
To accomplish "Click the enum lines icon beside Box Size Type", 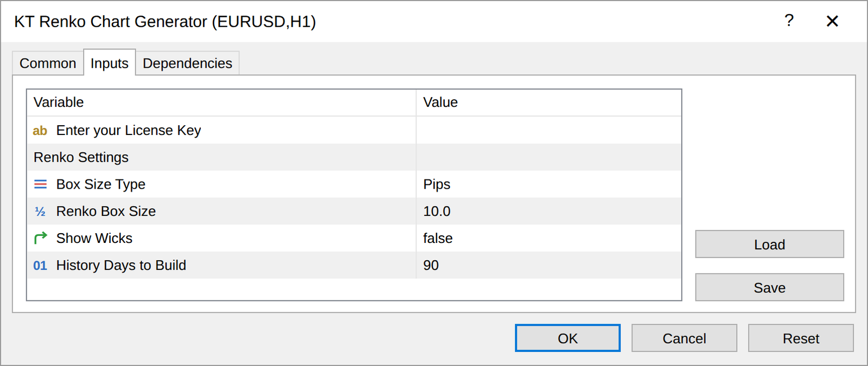I will click(x=40, y=184).
